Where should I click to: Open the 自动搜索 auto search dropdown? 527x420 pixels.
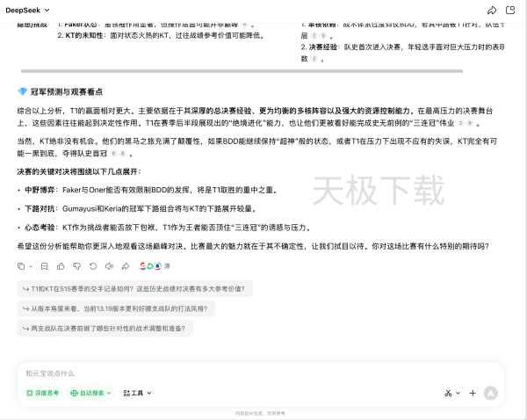tap(92, 394)
